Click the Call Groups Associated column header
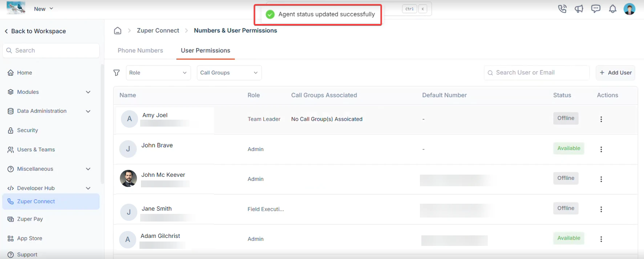Image resolution: width=644 pixels, height=259 pixels. [324, 95]
